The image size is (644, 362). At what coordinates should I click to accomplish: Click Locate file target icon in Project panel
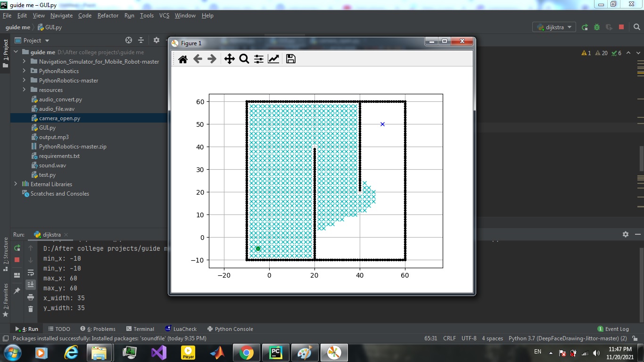click(129, 41)
